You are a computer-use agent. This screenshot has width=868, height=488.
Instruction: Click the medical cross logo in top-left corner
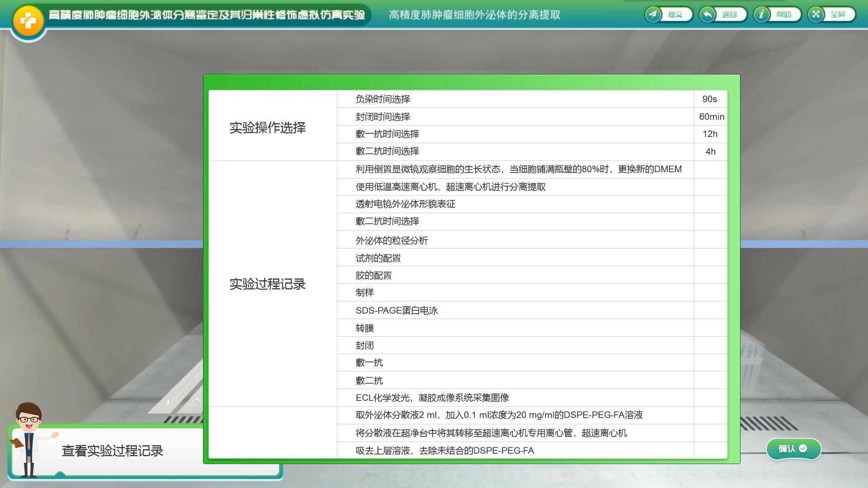click(x=27, y=17)
